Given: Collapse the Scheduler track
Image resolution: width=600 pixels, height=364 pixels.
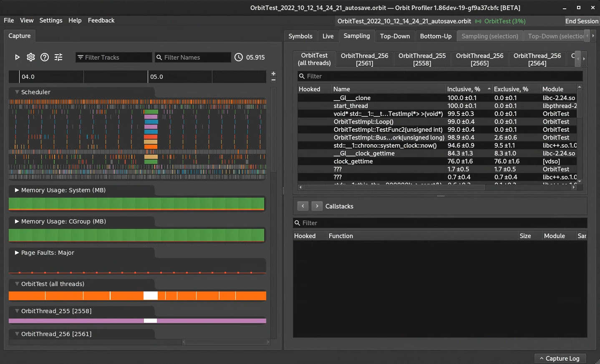Looking at the screenshot, I should tap(17, 92).
